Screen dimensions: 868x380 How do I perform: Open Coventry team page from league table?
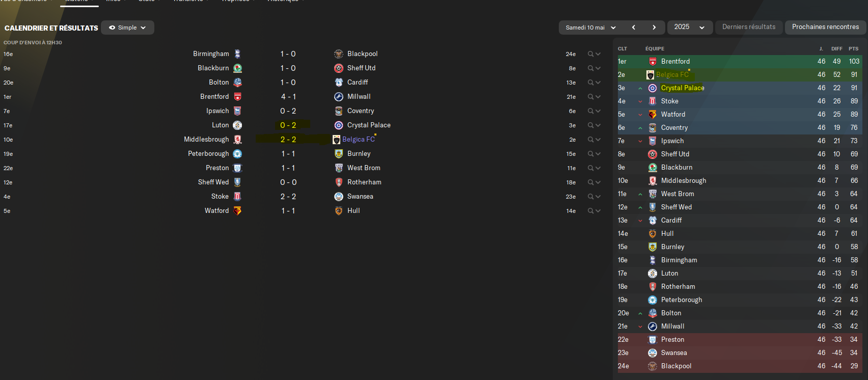(x=674, y=128)
